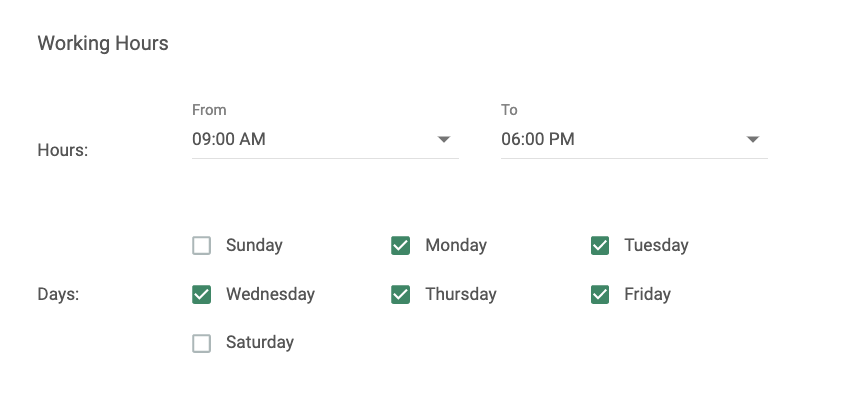Uncheck the Monday checkbox
The height and width of the screenshot is (418, 862).
(400, 245)
